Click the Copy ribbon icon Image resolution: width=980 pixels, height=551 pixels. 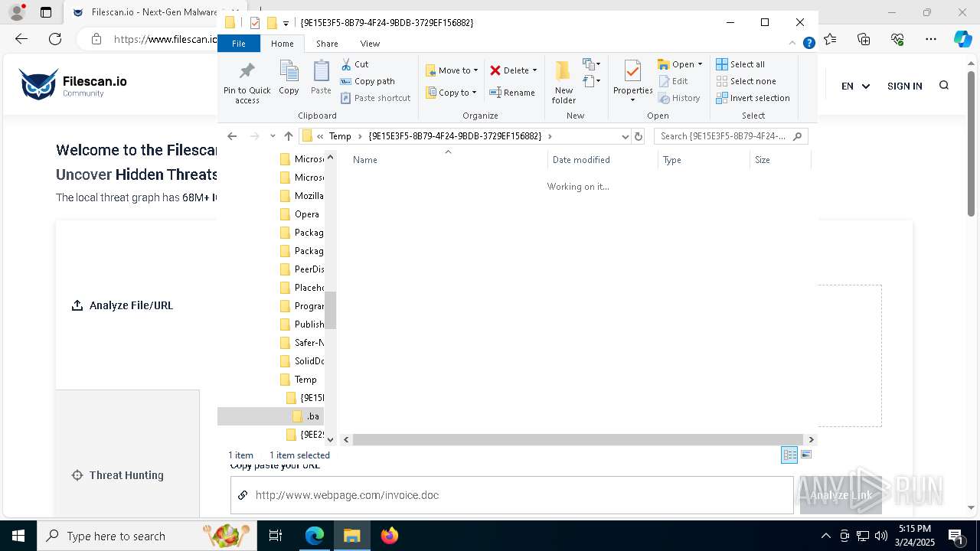coord(289,78)
